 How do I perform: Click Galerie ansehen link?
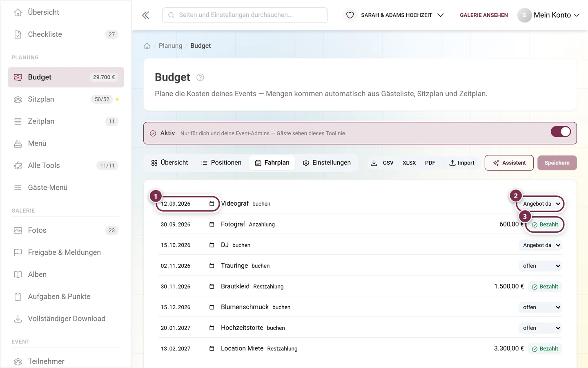484,15
